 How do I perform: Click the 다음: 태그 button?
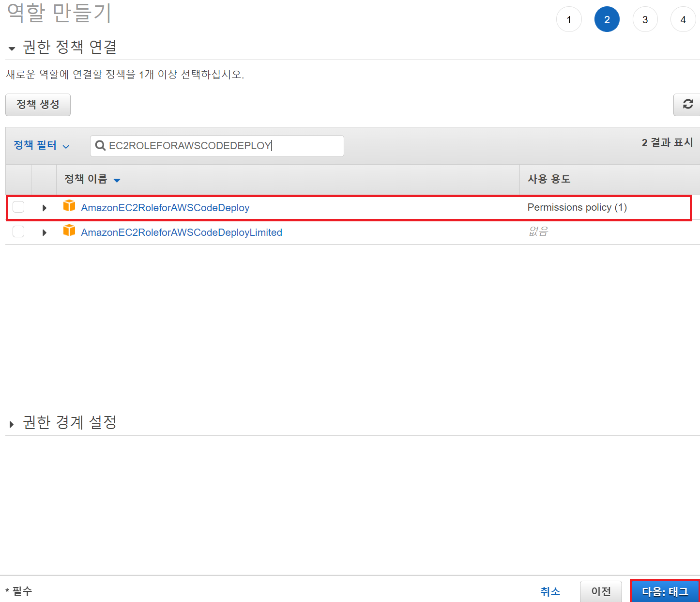tap(665, 591)
